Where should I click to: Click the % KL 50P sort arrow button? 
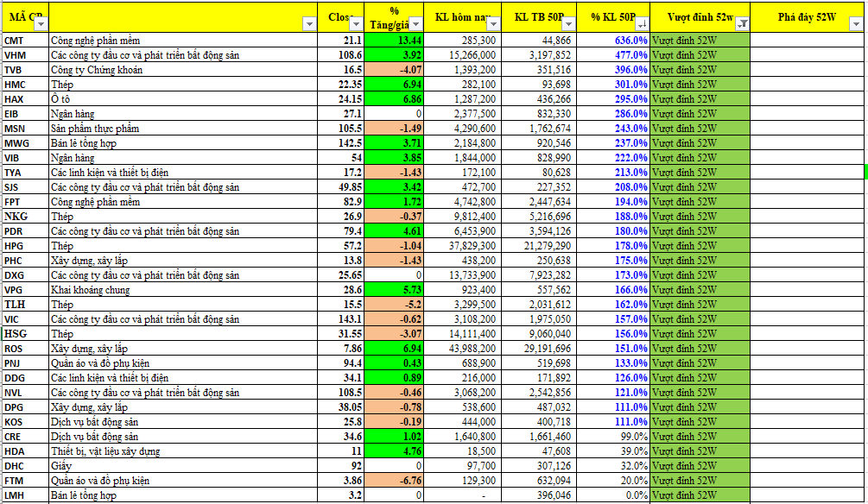pyautogui.click(x=639, y=25)
